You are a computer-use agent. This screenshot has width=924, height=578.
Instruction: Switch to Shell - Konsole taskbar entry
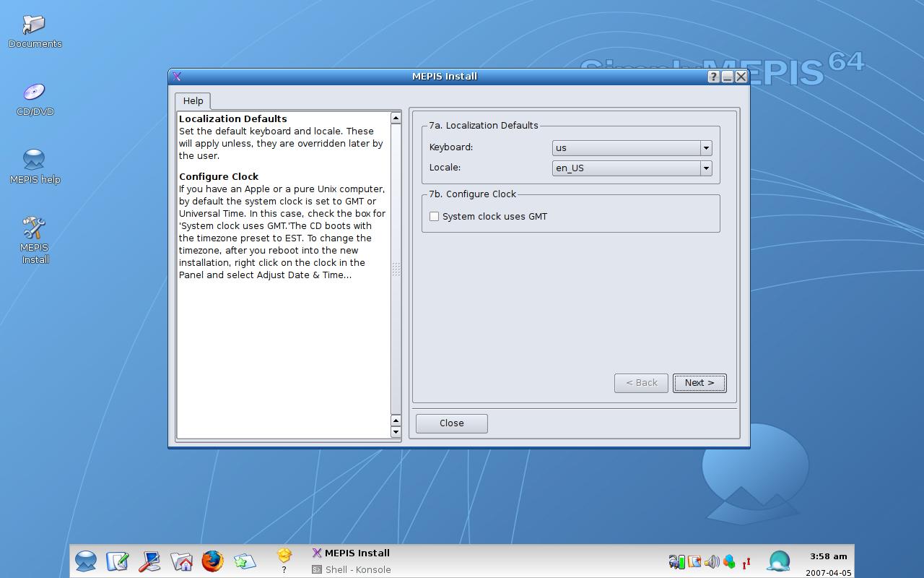(352, 569)
